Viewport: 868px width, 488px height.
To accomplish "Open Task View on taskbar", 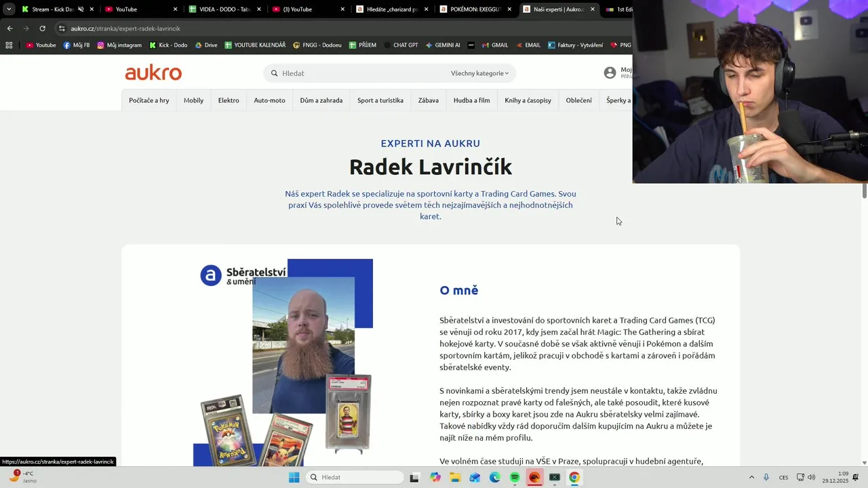I will point(414,477).
